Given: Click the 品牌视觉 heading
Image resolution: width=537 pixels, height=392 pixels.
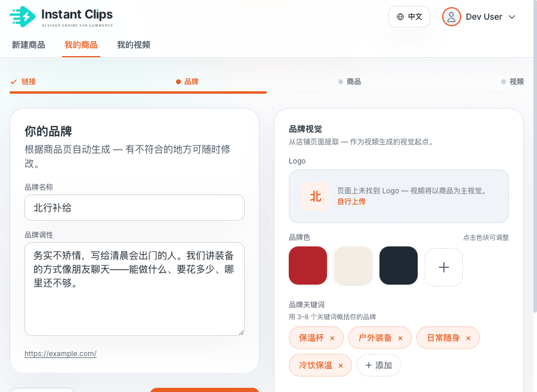Looking at the screenshot, I should click(x=305, y=129).
